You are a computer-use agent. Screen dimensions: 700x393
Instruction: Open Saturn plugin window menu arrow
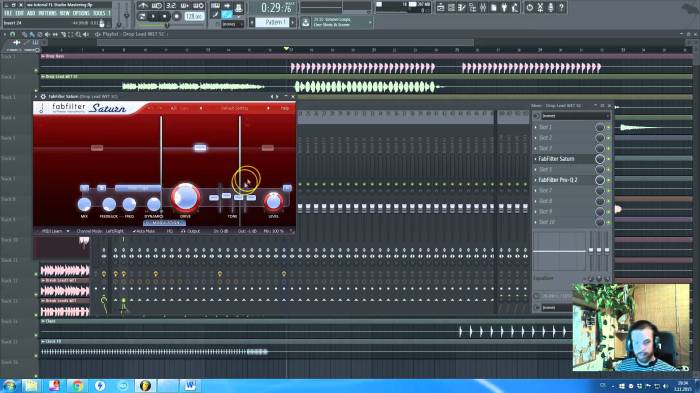36,96
